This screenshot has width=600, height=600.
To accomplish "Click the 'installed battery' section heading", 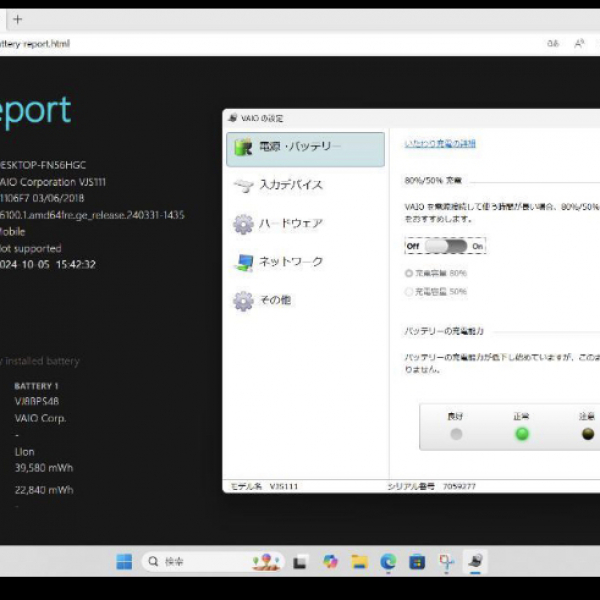I will (x=42, y=361).
